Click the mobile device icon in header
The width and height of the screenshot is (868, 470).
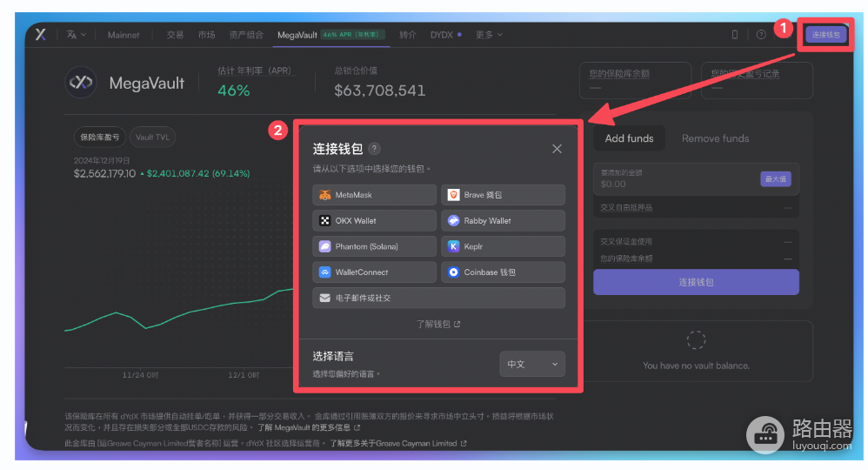[x=735, y=35]
